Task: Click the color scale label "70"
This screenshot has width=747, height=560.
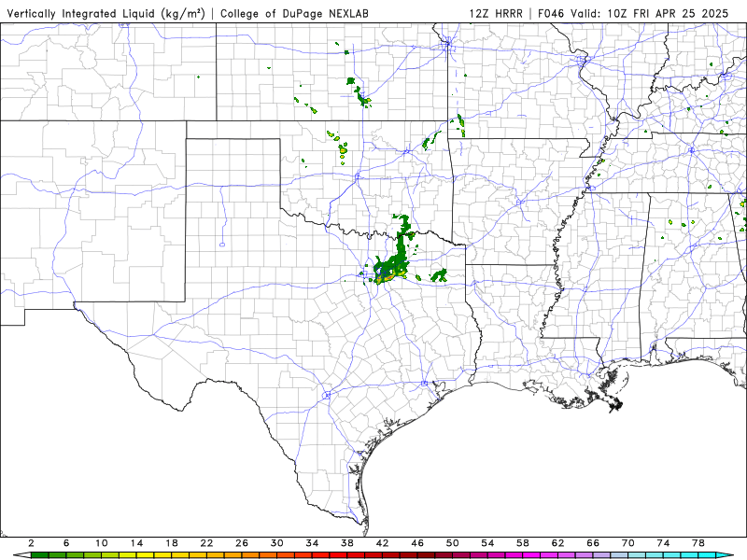Action: pos(627,543)
